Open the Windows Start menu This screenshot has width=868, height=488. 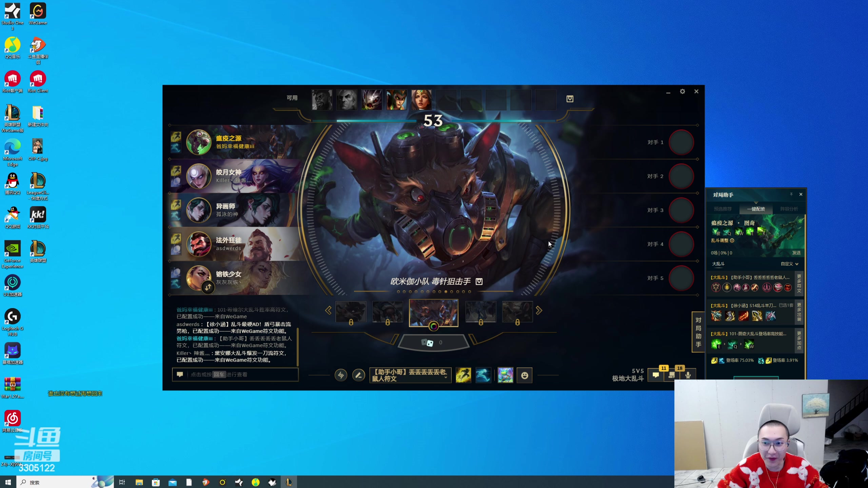pos(8,482)
